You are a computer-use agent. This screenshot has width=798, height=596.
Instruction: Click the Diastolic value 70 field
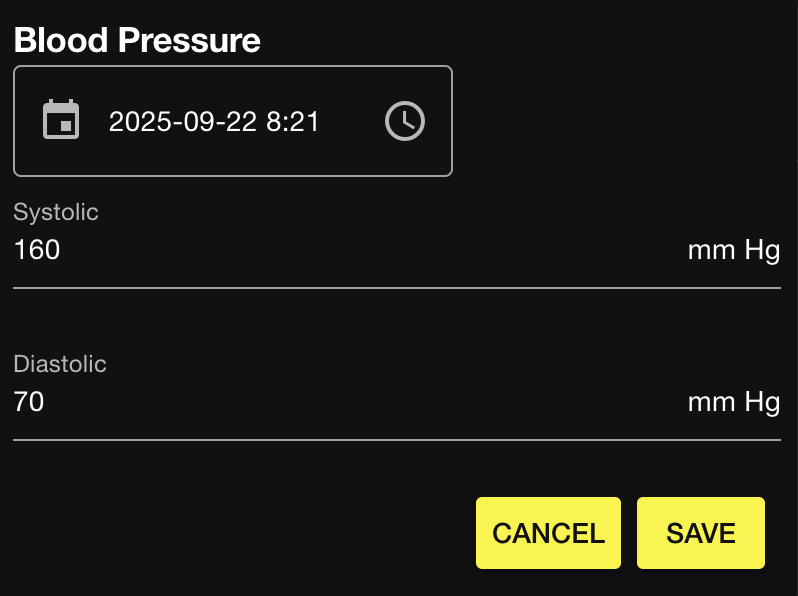pyautogui.click(x=29, y=402)
